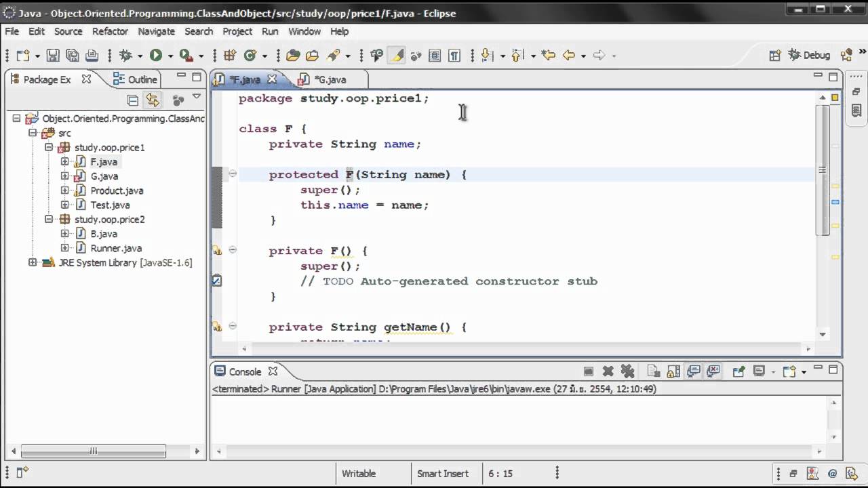
Task: Open the Run button dropdown arrow
Action: pyautogui.click(x=170, y=56)
